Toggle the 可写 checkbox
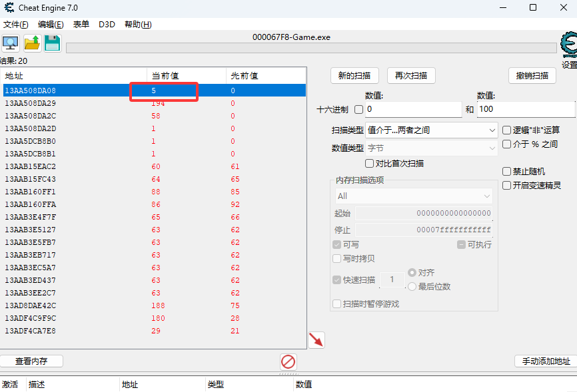Screen dimensions: 577x392 (x=336, y=244)
